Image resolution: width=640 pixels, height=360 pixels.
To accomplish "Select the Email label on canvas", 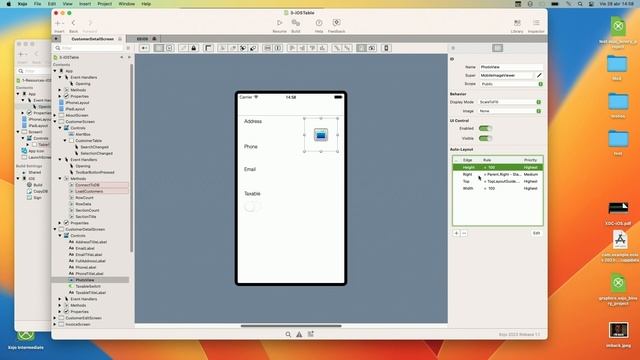I will [250, 169].
